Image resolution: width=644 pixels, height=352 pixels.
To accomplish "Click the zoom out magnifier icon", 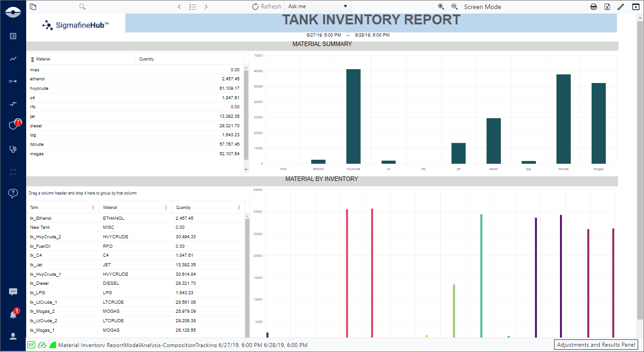I will (454, 7).
